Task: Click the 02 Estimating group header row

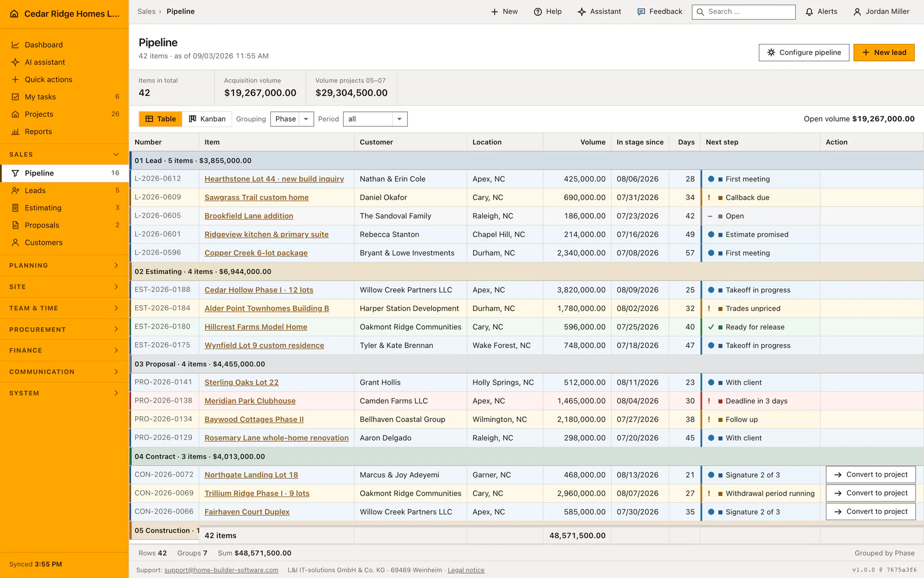Action: pos(527,272)
